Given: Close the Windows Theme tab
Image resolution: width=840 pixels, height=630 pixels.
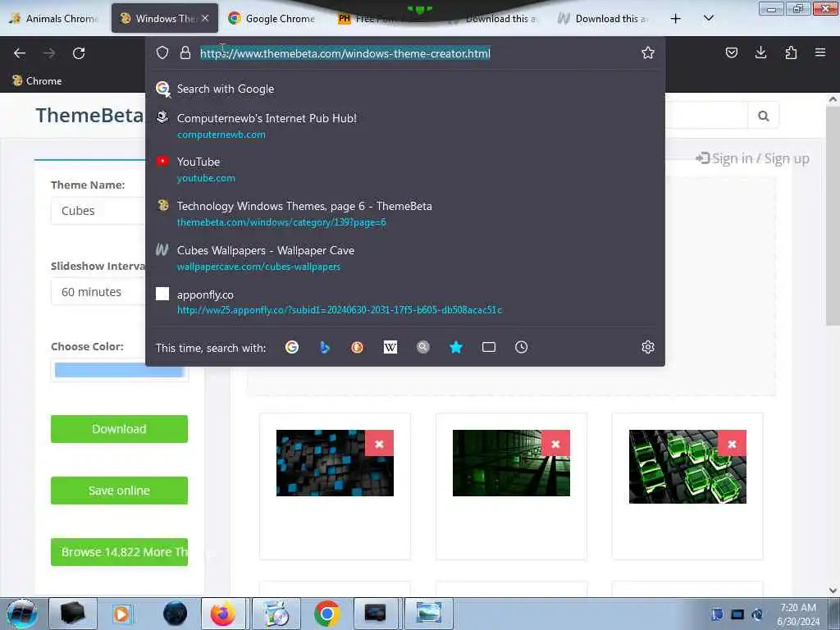Looking at the screenshot, I should 205,18.
